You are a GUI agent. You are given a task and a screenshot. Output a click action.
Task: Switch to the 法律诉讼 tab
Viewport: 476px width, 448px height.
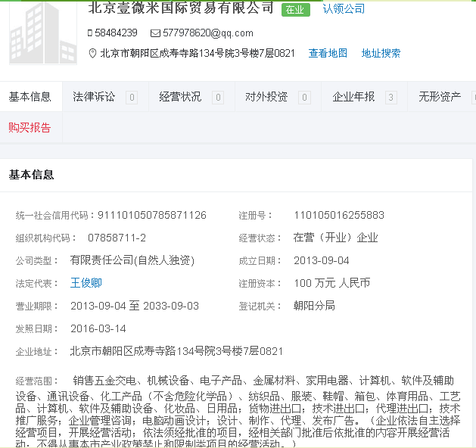click(x=94, y=97)
